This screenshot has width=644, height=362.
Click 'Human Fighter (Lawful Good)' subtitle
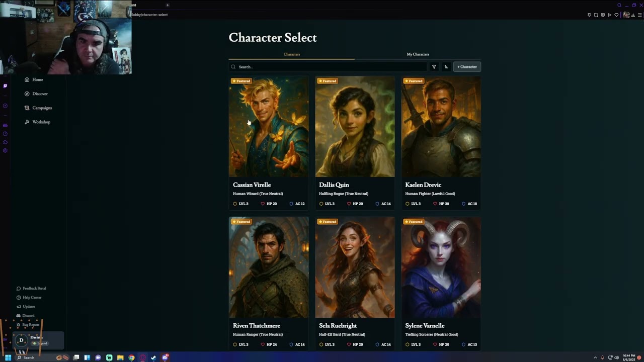point(430,194)
